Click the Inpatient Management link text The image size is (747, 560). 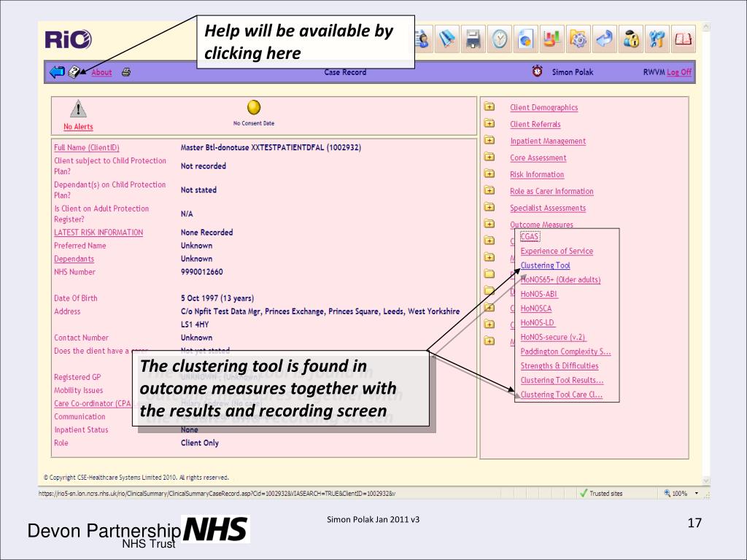point(548,141)
